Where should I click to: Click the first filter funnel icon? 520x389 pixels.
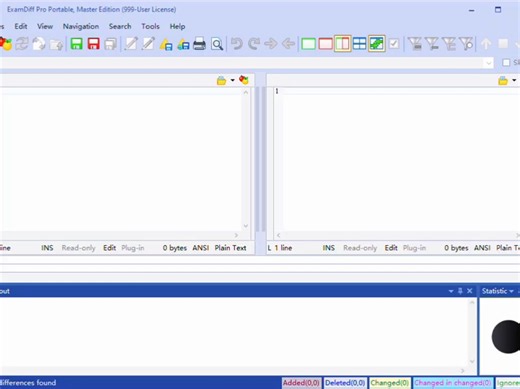click(415, 44)
